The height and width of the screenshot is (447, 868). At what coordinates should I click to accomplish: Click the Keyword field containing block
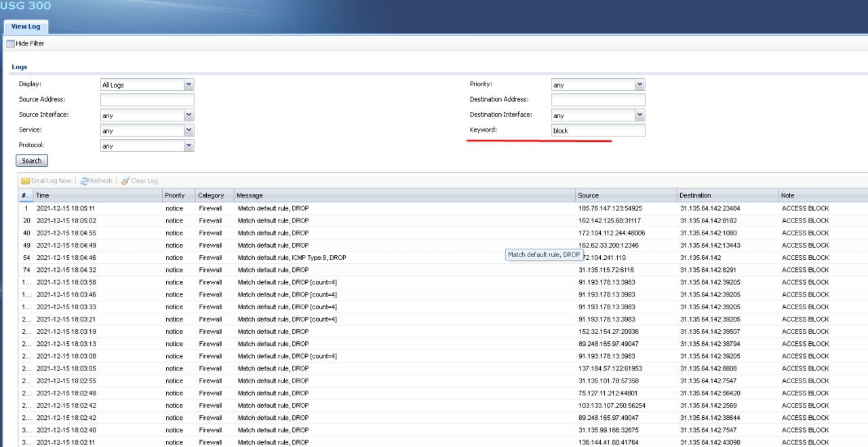(x=598, y=130)
